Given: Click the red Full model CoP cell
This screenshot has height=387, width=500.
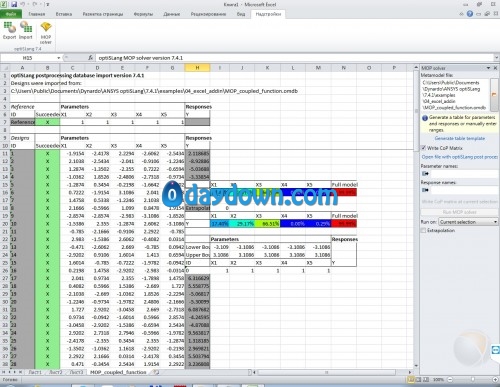Looking at the screenshot, I should (344, 224).
